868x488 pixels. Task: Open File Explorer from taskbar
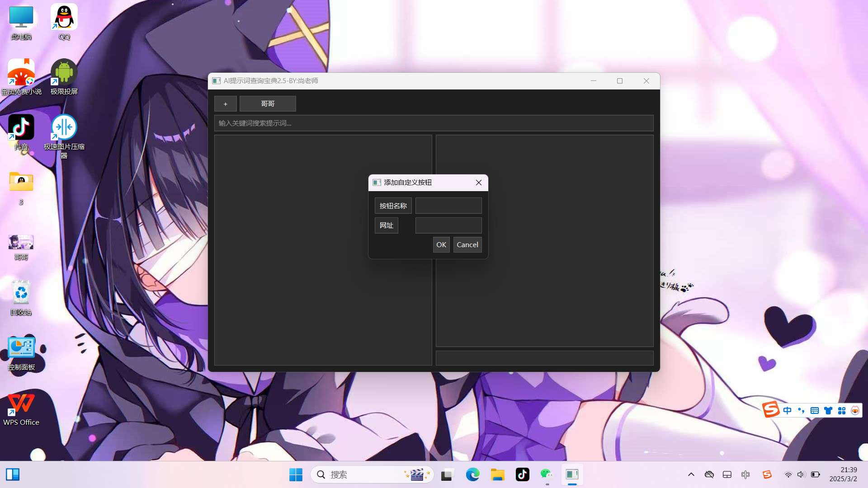pyautogui.click(x=497, y=474)
